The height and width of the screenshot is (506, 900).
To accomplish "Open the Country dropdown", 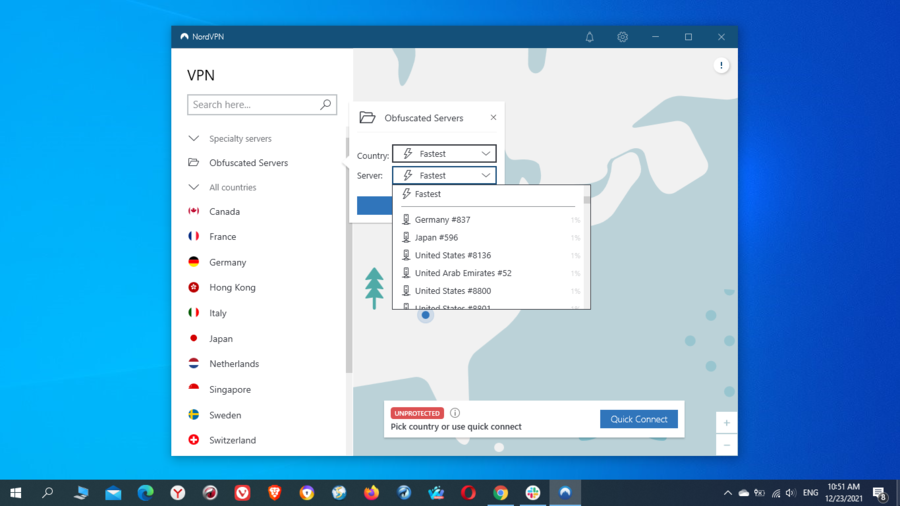I will point(444,154).
